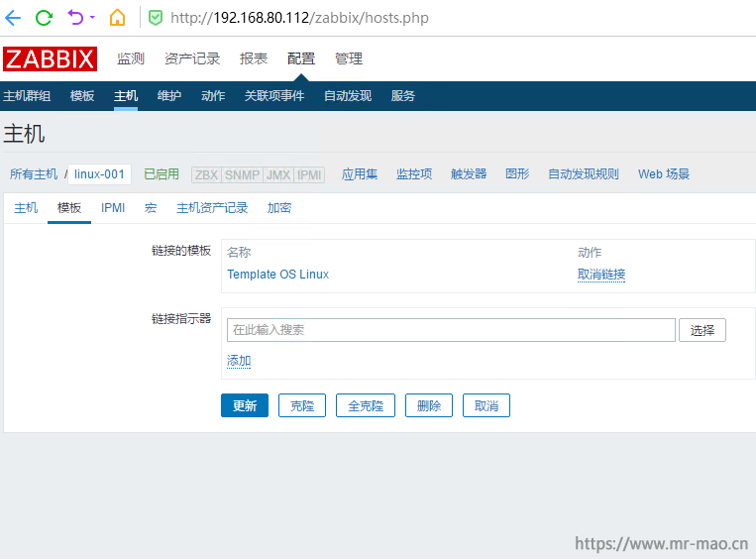Click the linux-001 breadcrumb

pos(99,174)
